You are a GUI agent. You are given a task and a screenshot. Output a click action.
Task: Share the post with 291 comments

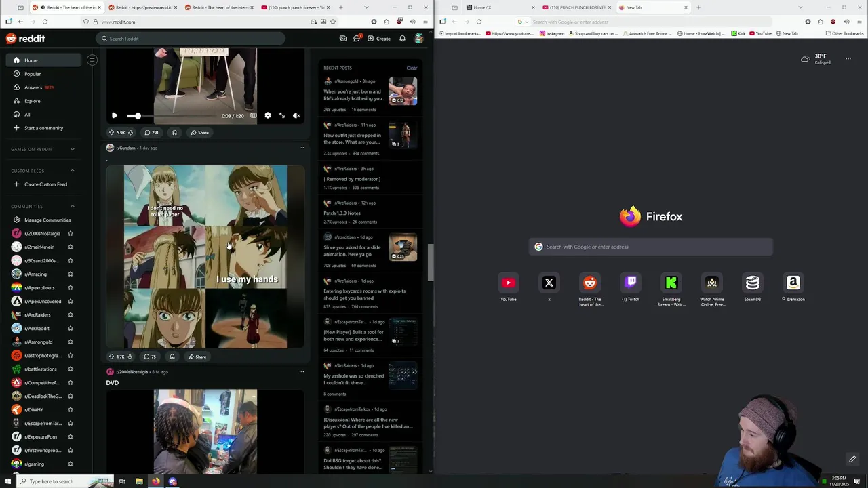pos(199,133)
